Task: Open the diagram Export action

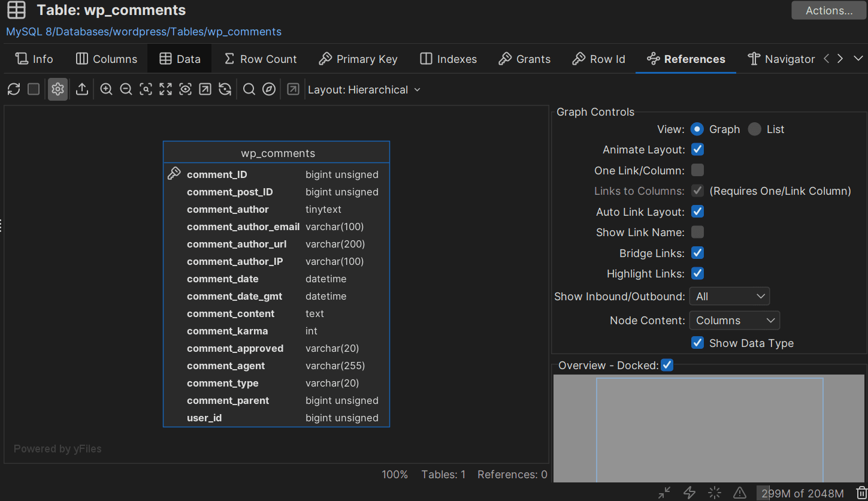Action: pos(81,89)
